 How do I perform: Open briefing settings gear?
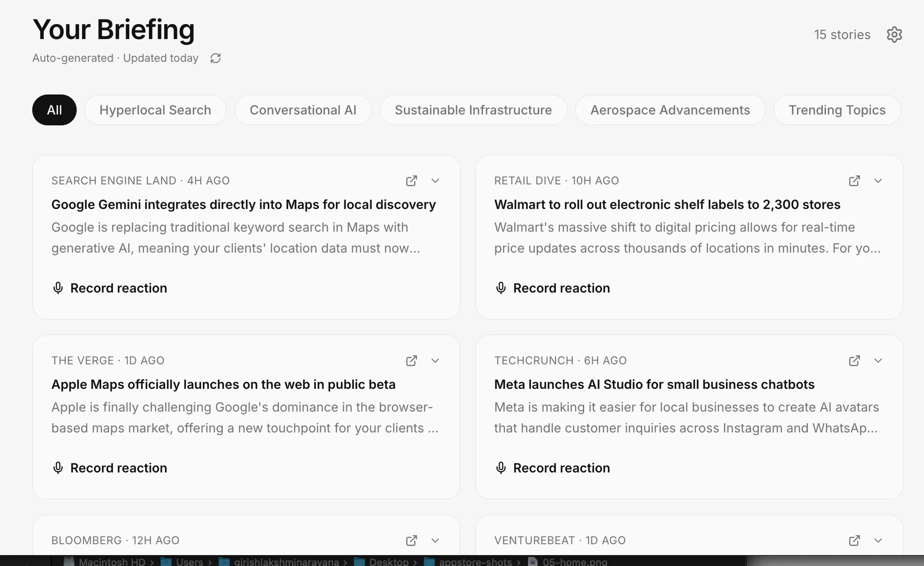(x=894, y=34)
